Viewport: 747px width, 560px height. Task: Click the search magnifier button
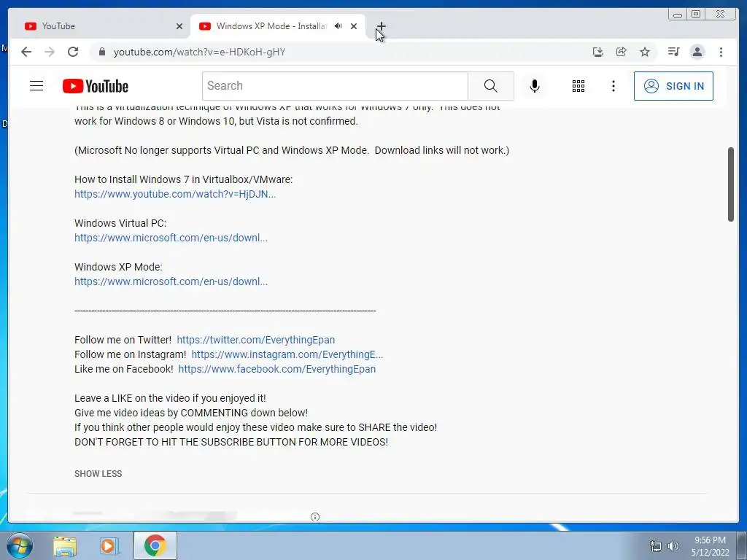coord(491,86)
